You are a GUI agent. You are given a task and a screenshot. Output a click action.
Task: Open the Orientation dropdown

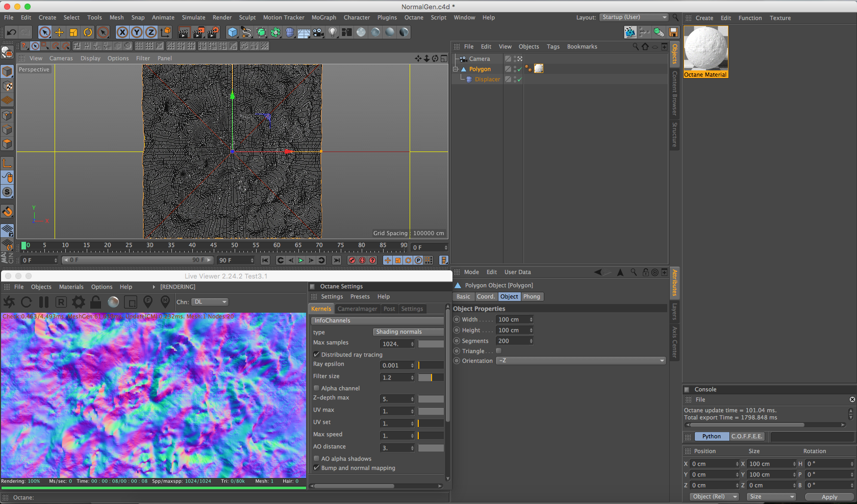pos(581,361)
